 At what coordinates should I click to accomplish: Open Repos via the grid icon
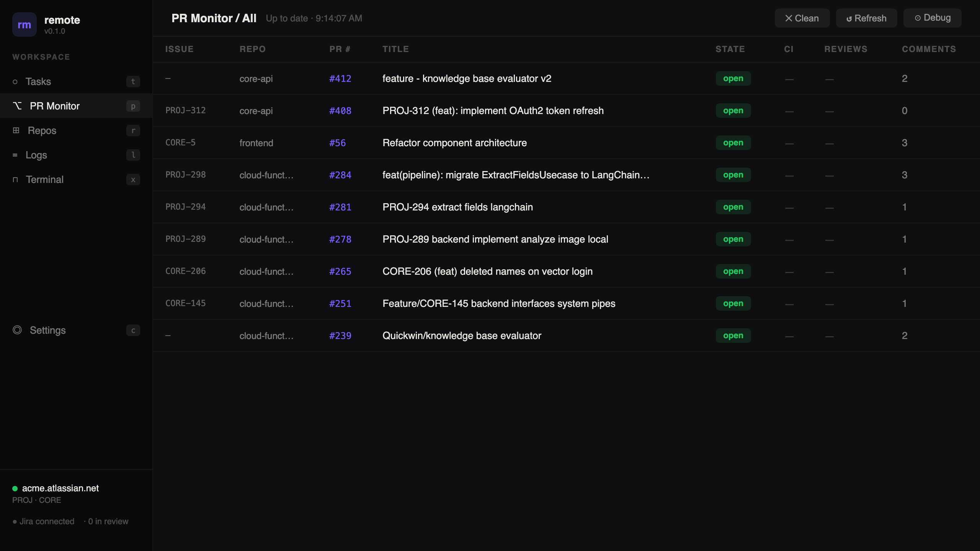(x=16, y=130)
